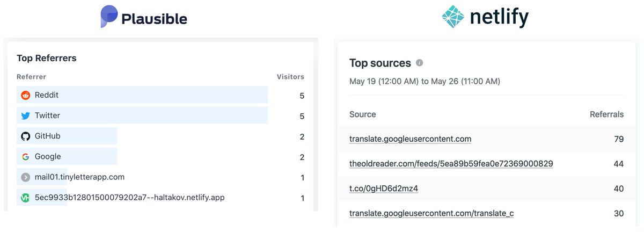Image resolution: width=644 pixels, height=232 pixels.
Task: Click the May 19 to May 26 date range
Action: click(x=425, y=82)
